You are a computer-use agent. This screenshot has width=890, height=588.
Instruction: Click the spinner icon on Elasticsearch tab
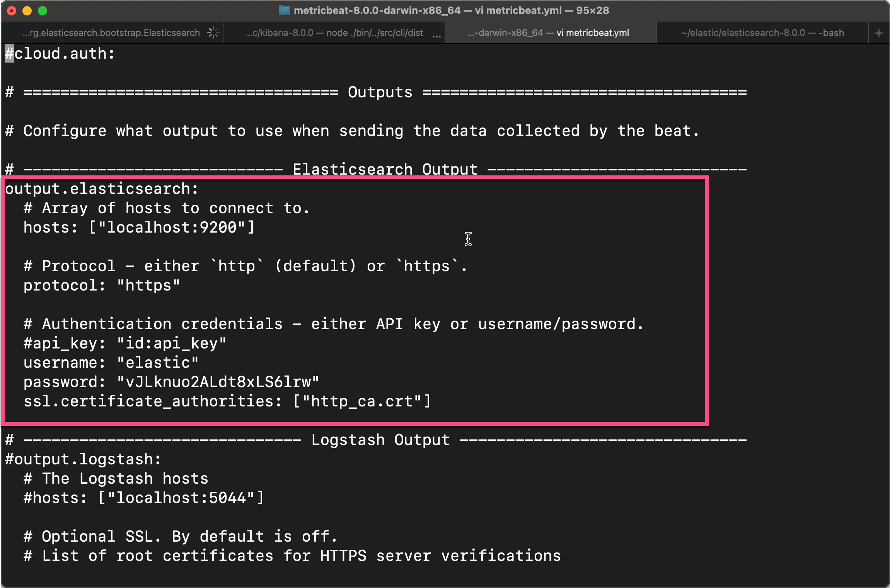(213, 33)
